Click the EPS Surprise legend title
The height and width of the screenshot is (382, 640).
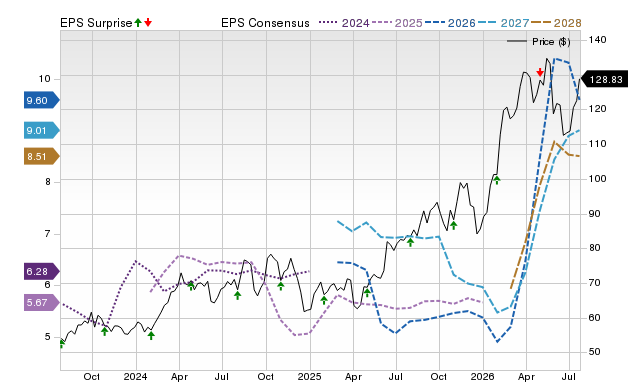point(96,23)
